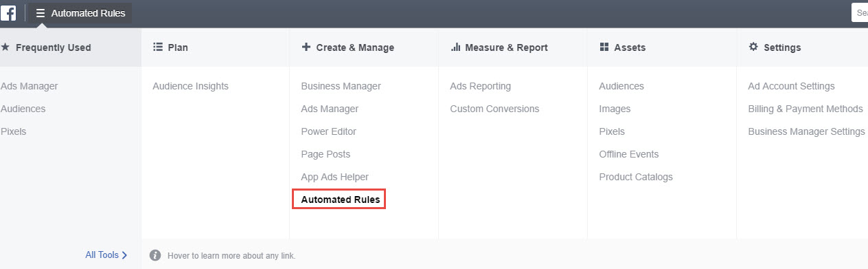Open Power Editor
This screenshot has height=269, width=868.
328,131
